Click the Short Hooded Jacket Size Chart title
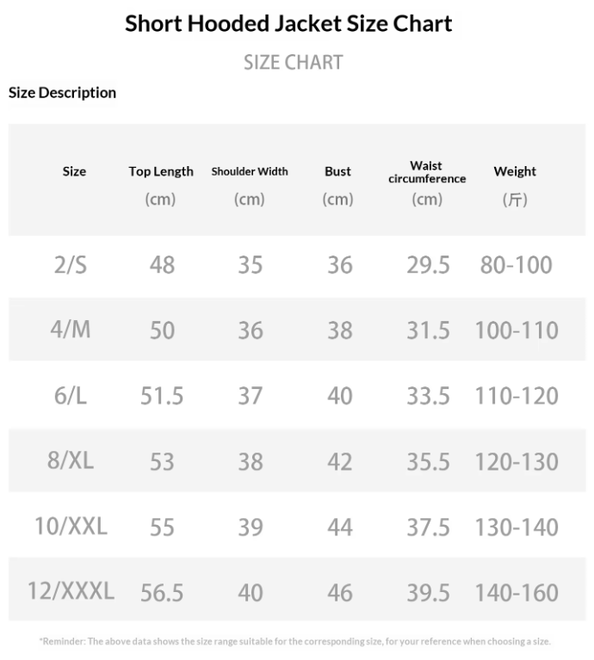The height and width of the screenshot is (660, 594). coord(288,24)
